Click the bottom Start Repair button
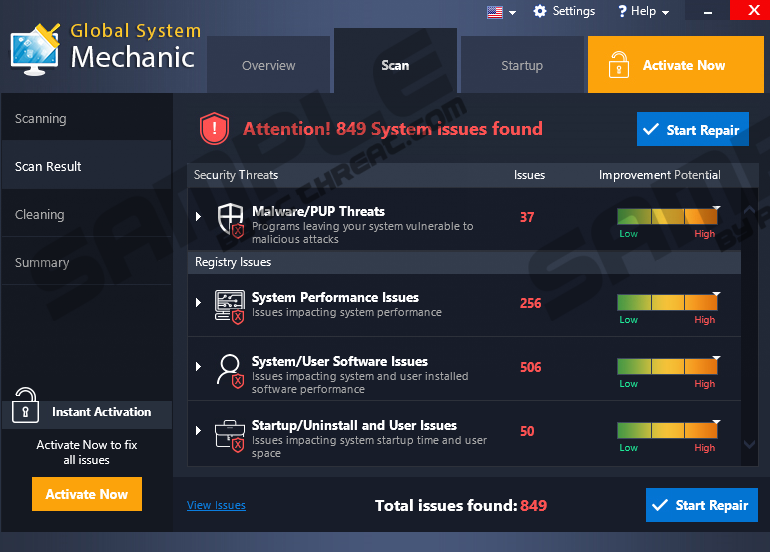The height and width of the screenshot is (552, 770). (x=702, y=505)
